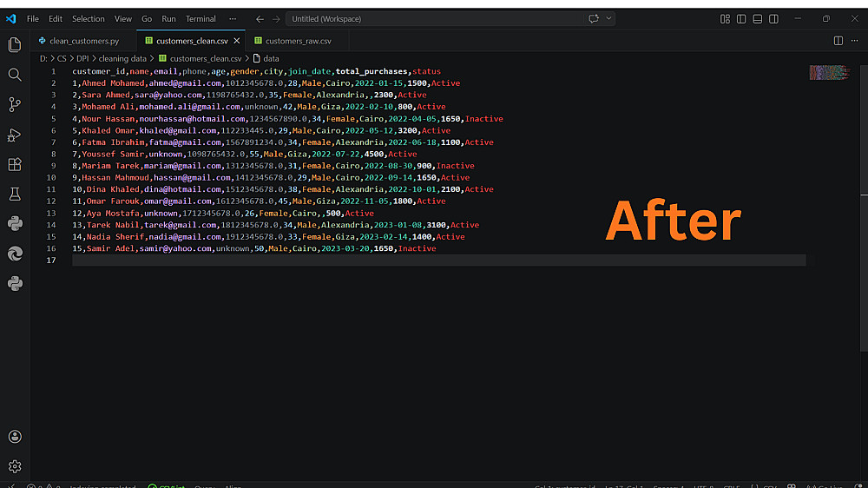Expand the chevron next to Copilot icon
Screen dimensions: 868x488
point(608,19)
